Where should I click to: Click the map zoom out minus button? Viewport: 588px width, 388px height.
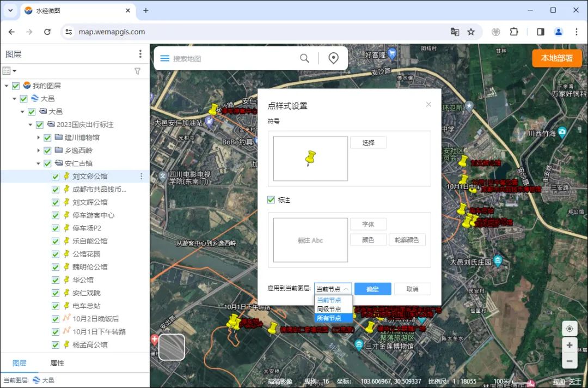coord(569,361)
